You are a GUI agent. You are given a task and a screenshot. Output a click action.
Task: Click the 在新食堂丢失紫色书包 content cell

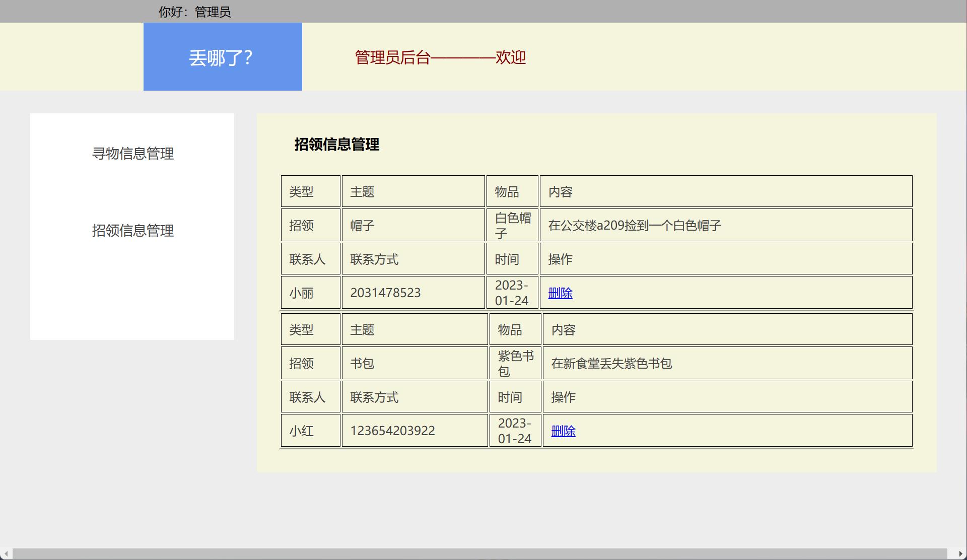tap(612, 363)
